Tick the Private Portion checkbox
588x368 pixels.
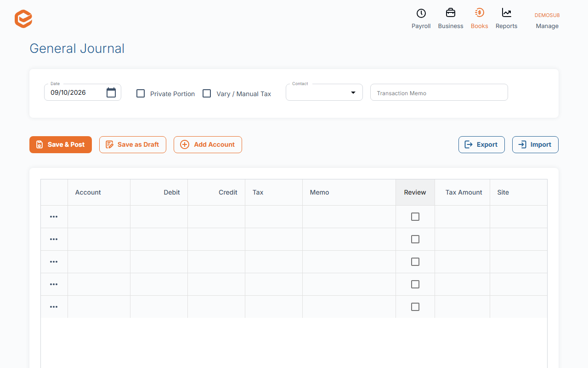tap(141, 93)
